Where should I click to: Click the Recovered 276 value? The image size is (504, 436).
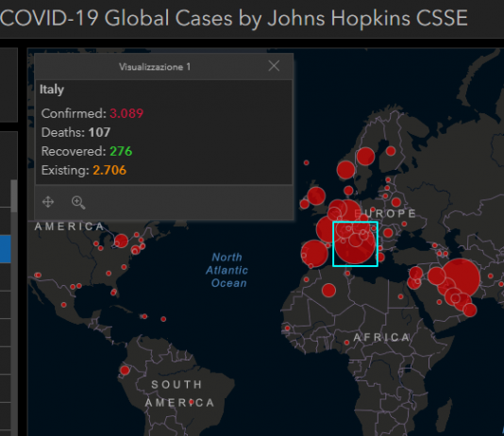coord(121,151)
